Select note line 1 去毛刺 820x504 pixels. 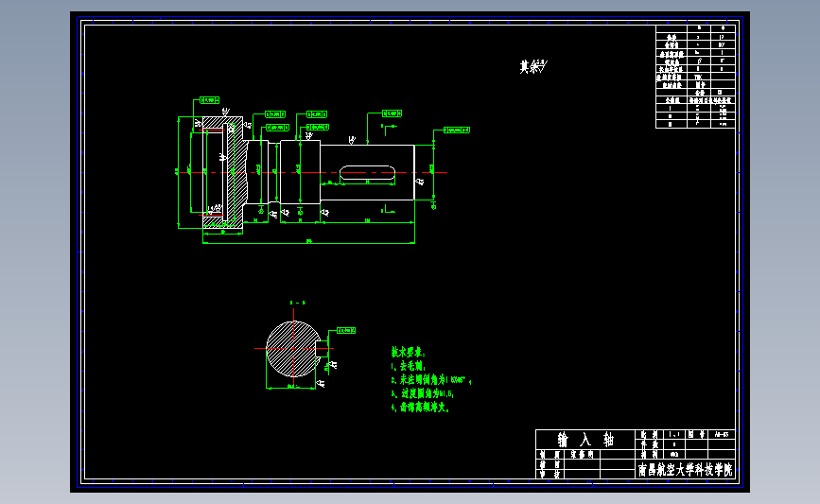(409, 366)
